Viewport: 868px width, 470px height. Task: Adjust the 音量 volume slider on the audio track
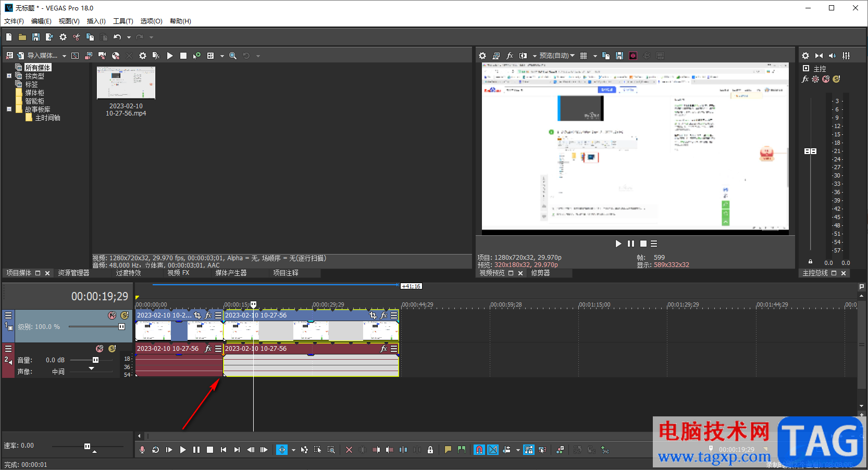[x=95, y=360]
